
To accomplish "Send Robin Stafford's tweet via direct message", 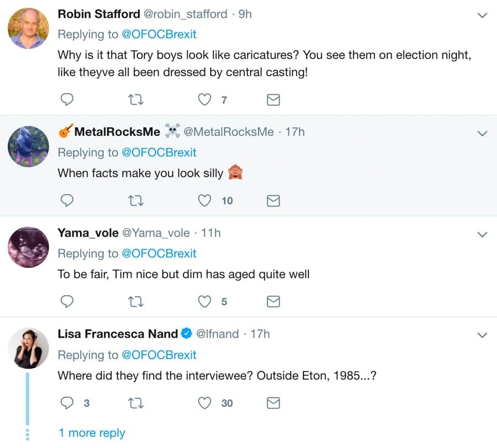I will (273, 100).
